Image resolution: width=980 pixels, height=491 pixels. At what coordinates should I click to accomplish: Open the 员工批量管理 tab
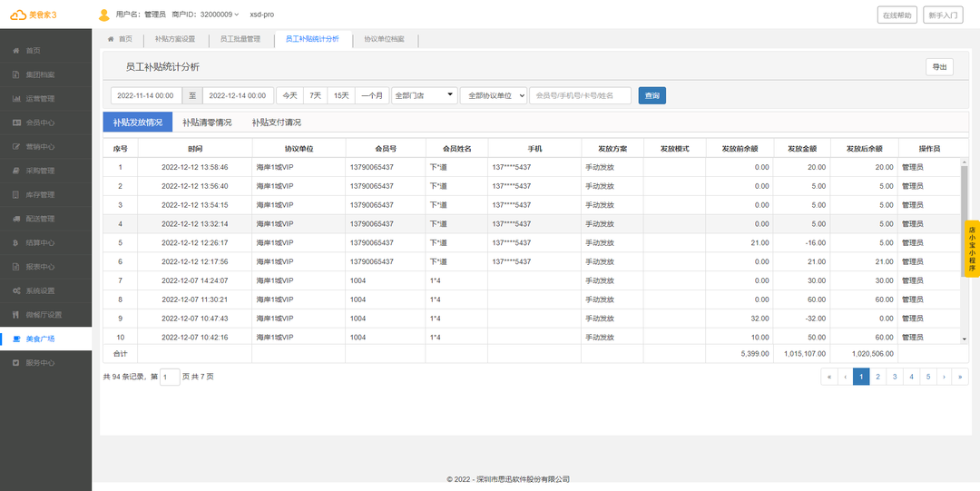coord(240,39)
